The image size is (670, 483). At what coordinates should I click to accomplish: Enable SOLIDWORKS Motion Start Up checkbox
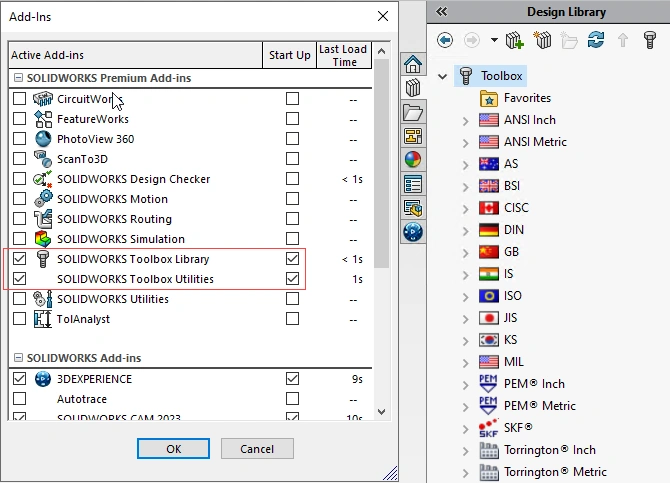[x=292, y=199]
